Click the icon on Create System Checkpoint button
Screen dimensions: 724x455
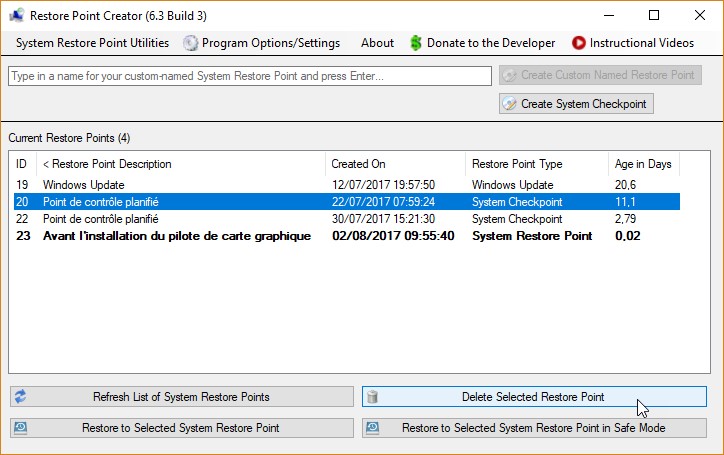(510, 104)
